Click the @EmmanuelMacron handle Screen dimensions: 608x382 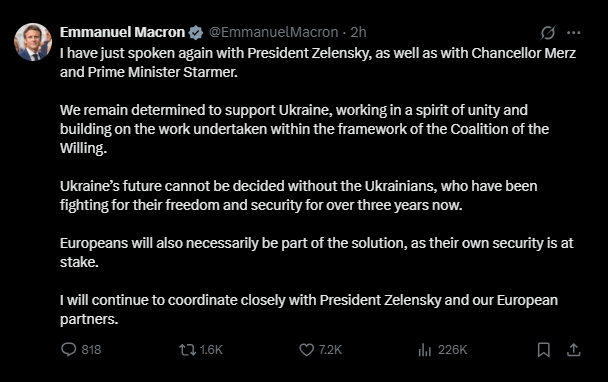(x=274, y=32)
